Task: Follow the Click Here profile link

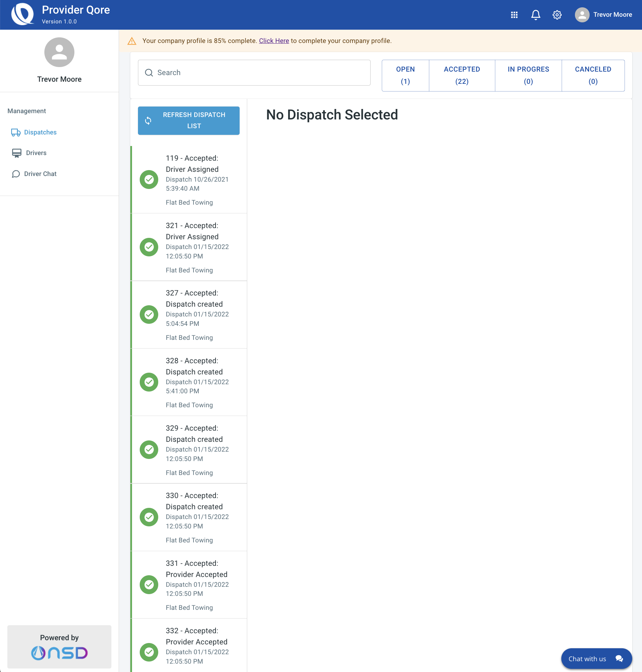Action: point(274,41)
